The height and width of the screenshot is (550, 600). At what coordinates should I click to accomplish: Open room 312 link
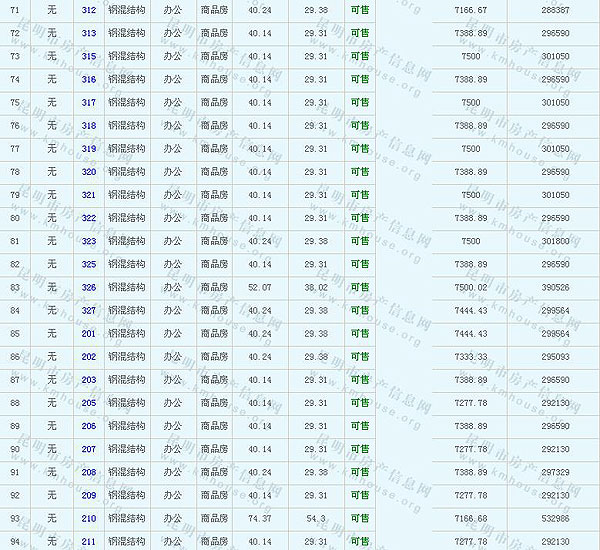coord(89,10)
